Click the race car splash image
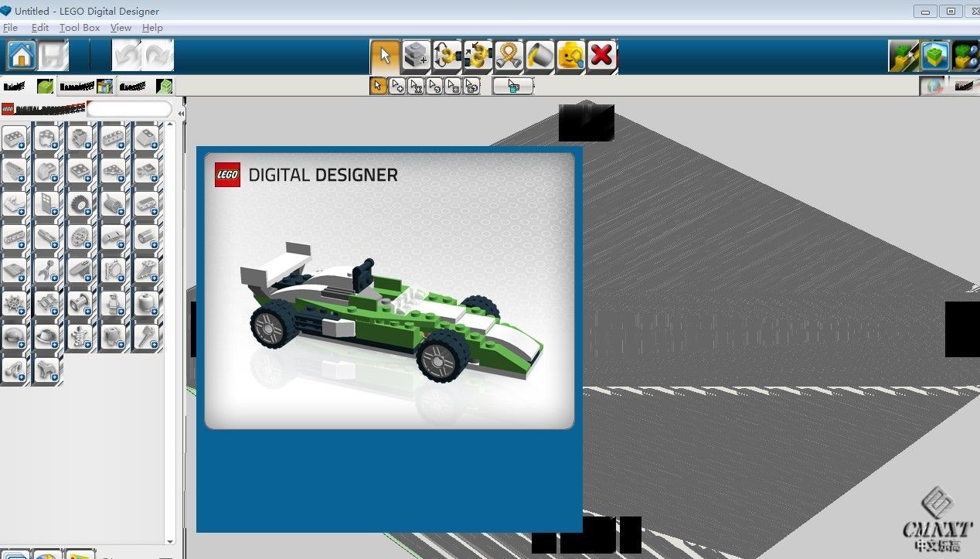 pos(390,290)
